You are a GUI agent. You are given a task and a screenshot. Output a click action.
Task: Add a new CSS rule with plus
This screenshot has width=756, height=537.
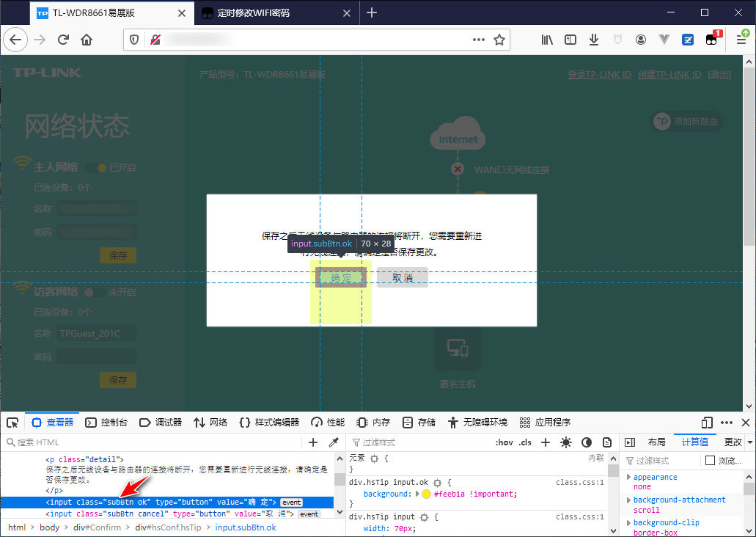[x=546, y=442]
